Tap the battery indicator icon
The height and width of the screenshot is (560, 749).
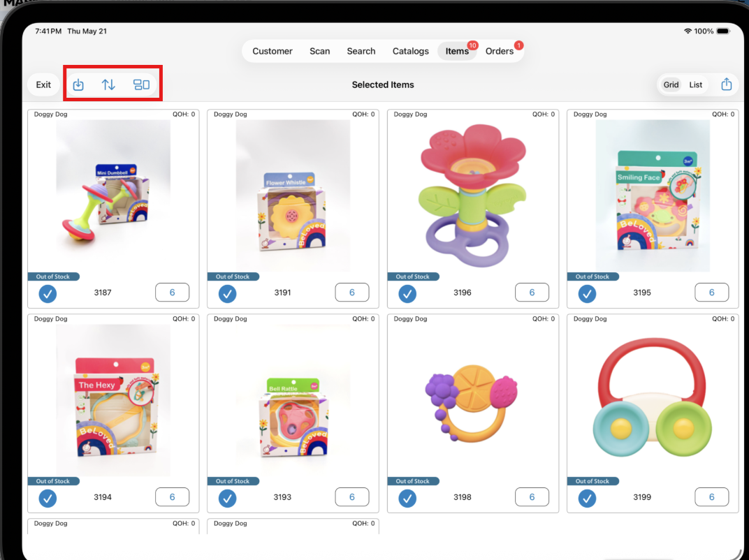(x=723, y=31)
